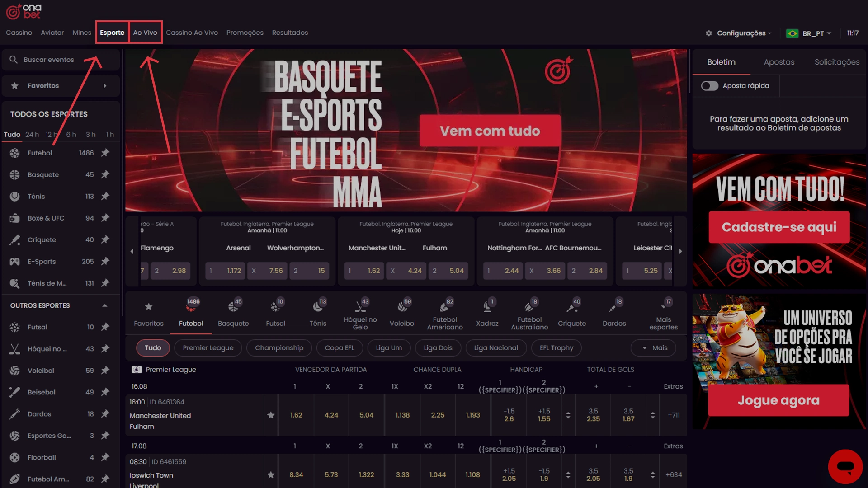This screenshot has width=868, height=488.
Task: Click the Ténis icon in sidebar
Action: click(15, 197)
